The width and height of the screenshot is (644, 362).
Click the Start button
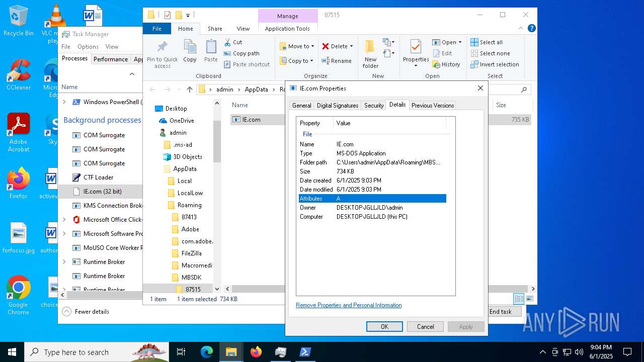[x=12, y=352]
